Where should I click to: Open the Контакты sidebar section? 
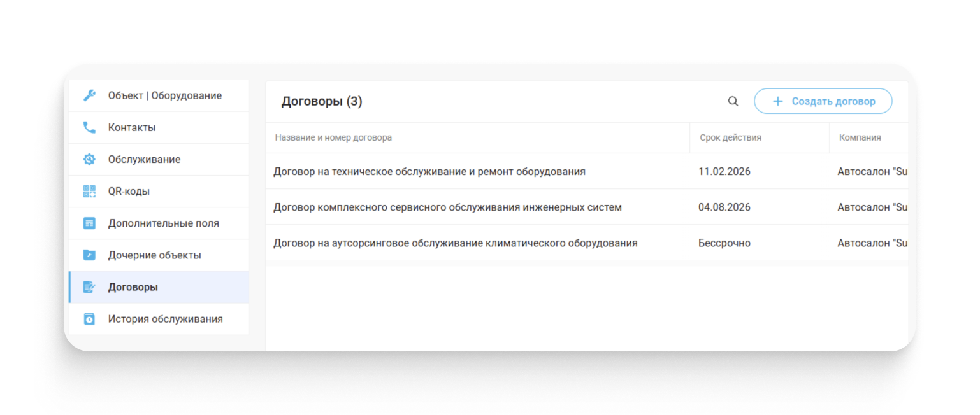(x=159, y=127)
